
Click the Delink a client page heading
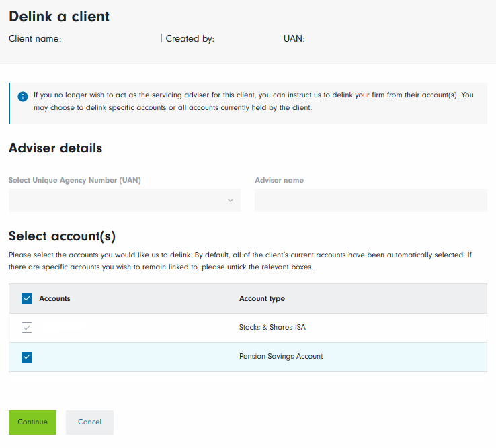pos(59,17)
